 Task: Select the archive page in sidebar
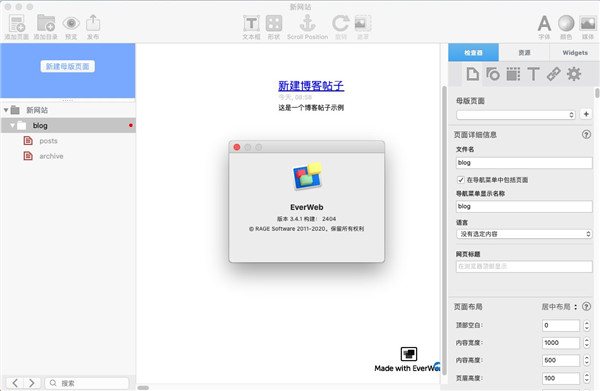[68, 156]
